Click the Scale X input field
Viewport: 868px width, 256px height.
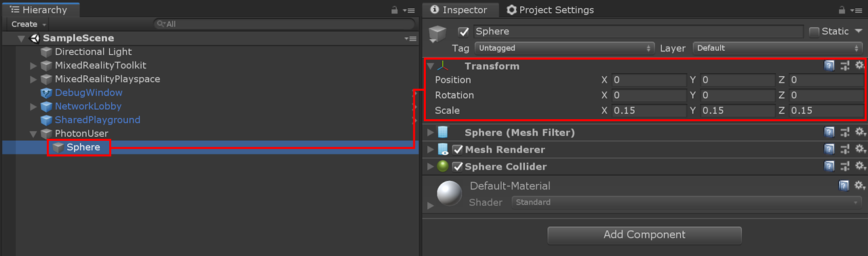(x=649, y=110)
